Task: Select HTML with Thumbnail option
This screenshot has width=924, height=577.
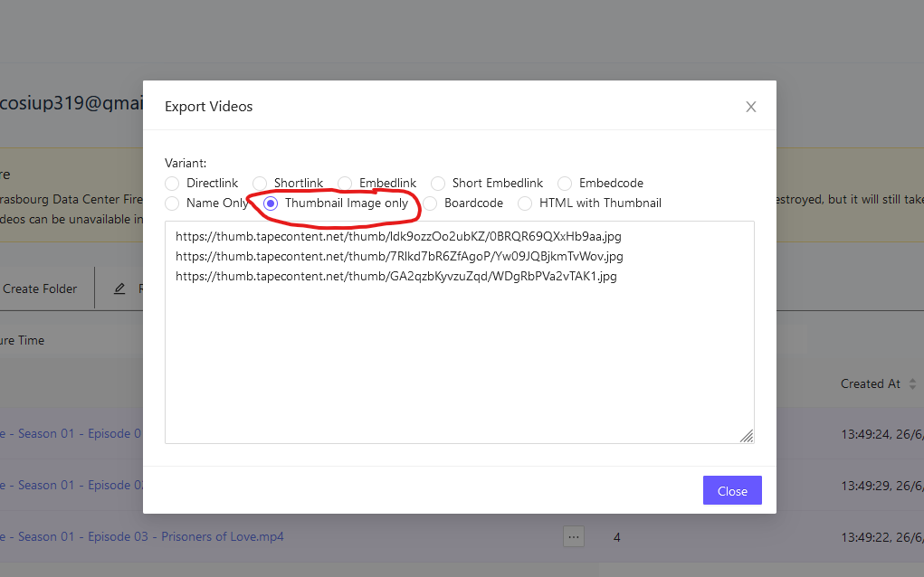Action: [x=525, y=203]
